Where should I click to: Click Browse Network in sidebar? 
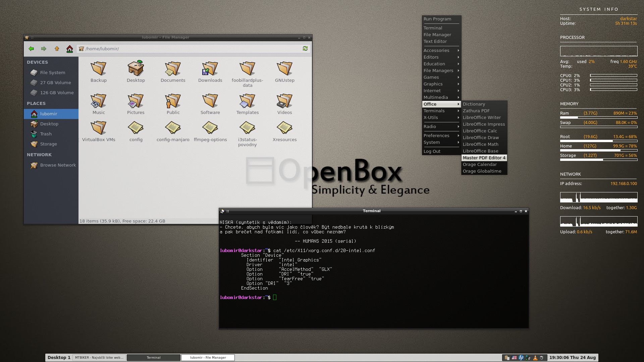51,165
